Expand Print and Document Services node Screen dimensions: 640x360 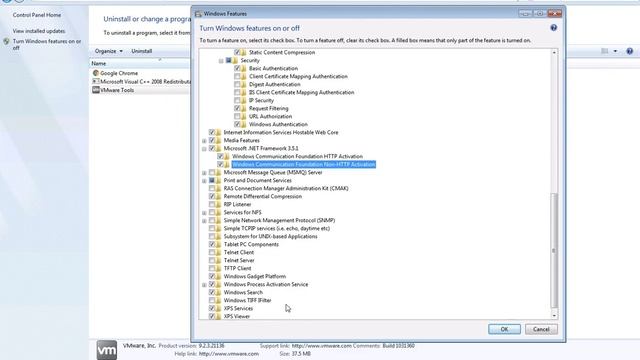point(204,181)
